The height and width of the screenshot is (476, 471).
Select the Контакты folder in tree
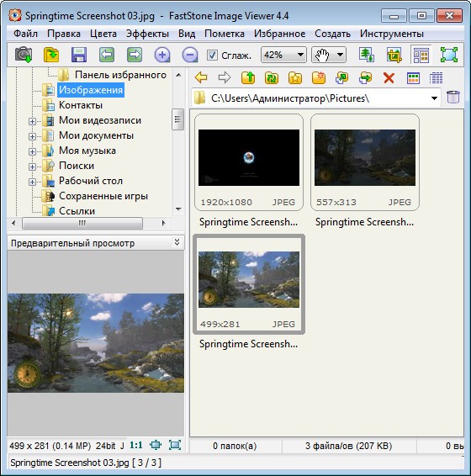pyautogui.click(x=81, y=105)
